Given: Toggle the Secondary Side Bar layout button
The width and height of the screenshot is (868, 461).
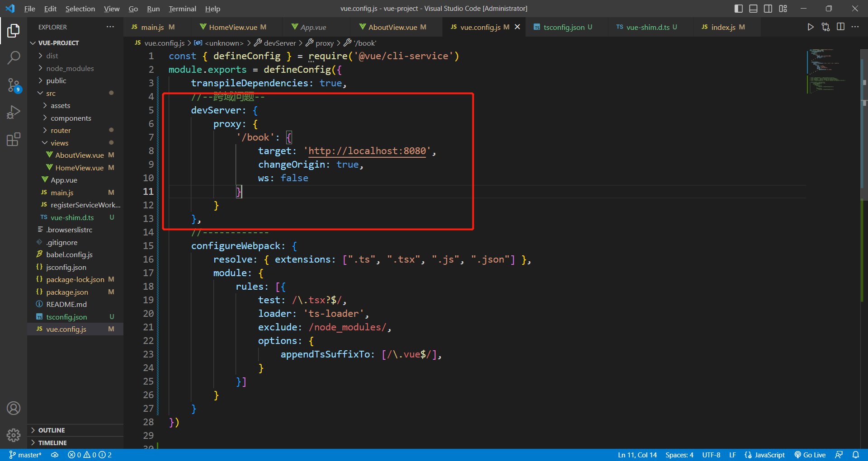Looking at the screenshot, I should click(x=768, y=9).
